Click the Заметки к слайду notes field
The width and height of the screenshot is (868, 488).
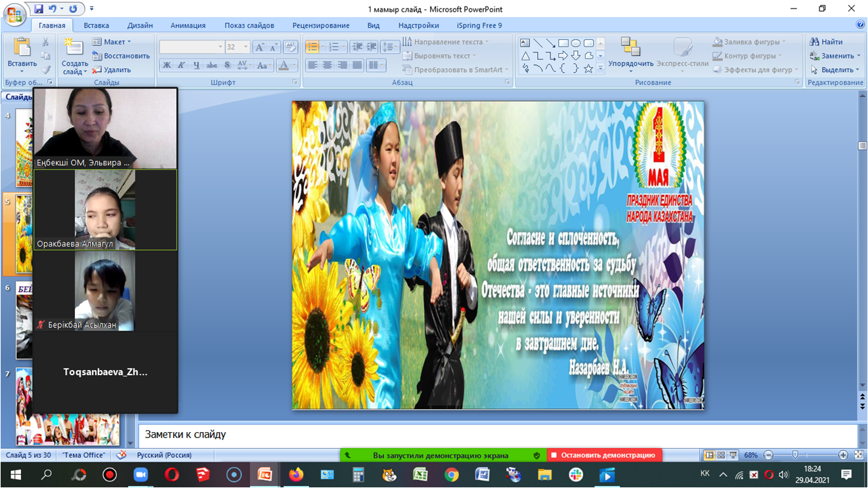pyautogui.click(x=460, y=435)
